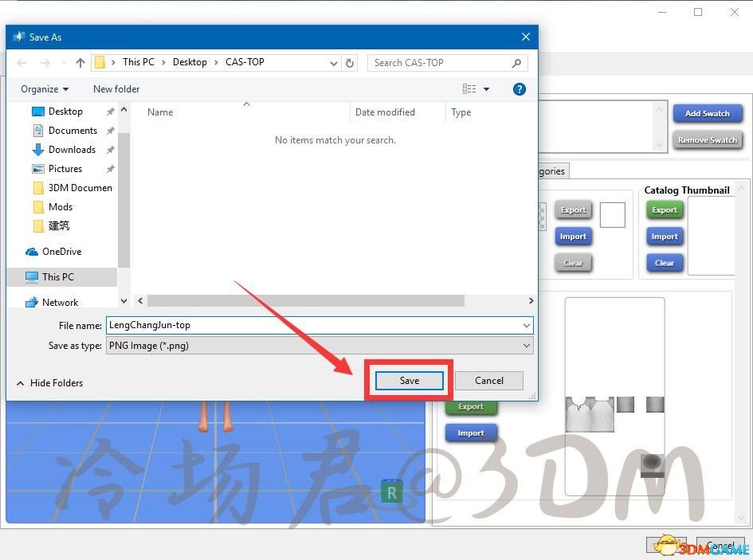
Task: Click the green R reset icon
Action: click(x=391, y=493)
